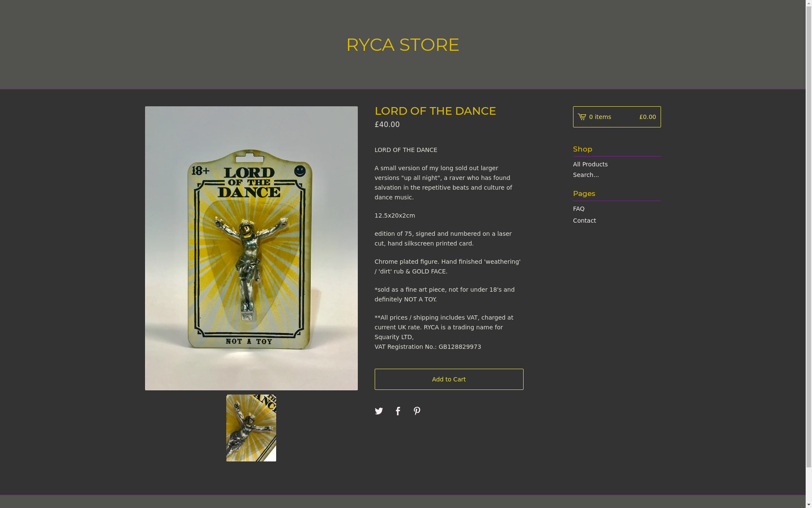This screenshot has height=508, width=812.
Task: Pin product on Pinterest
Action: pos(417,411)
